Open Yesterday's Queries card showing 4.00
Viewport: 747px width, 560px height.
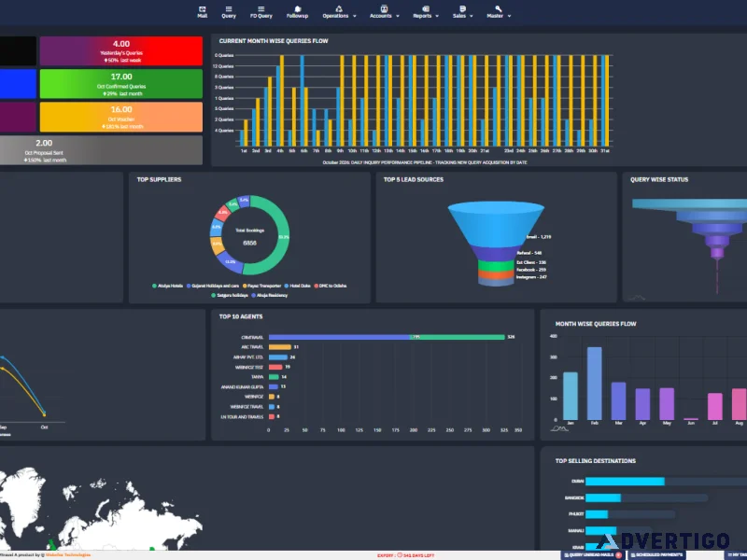point(121,51)
